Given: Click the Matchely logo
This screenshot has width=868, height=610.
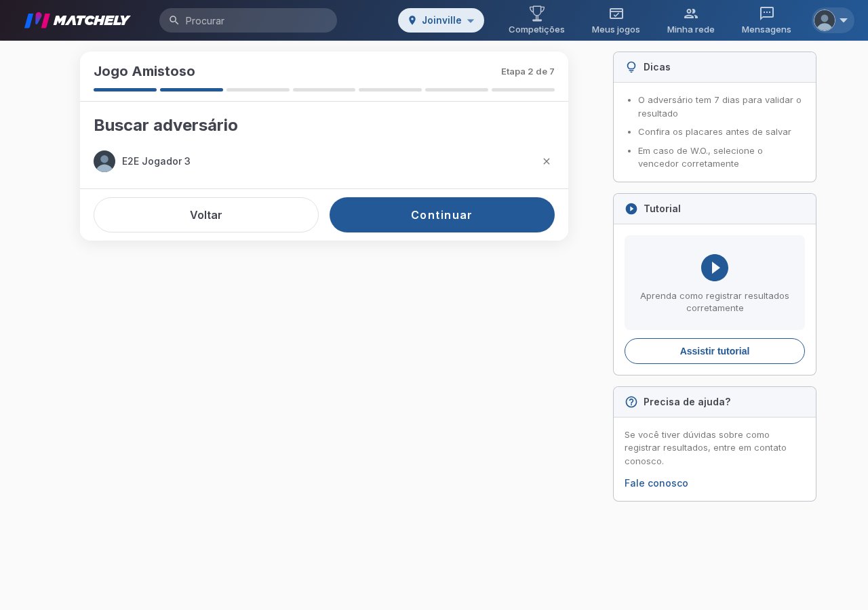Looking at the screenshot, I should (x=77, y=20).
